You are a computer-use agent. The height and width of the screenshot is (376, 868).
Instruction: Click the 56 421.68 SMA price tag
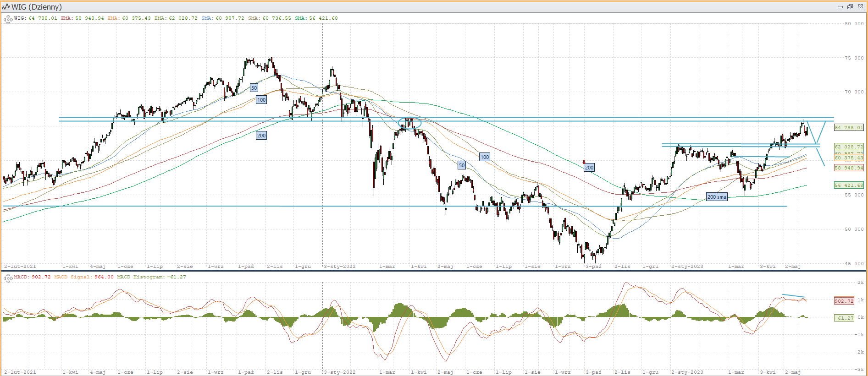(848, 185)
